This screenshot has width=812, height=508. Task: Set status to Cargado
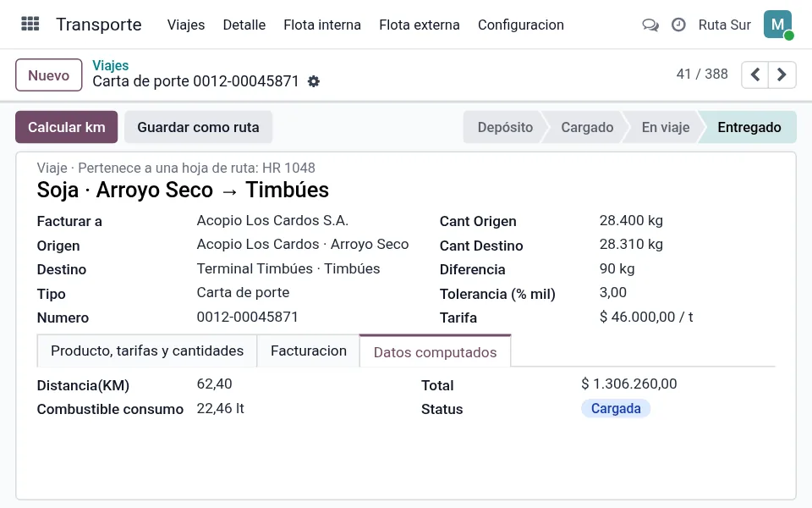coord(587,127)
